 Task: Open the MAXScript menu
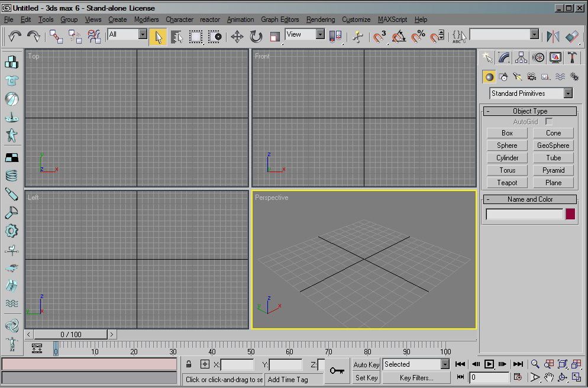pyautogui.click(x=392, y=20)
